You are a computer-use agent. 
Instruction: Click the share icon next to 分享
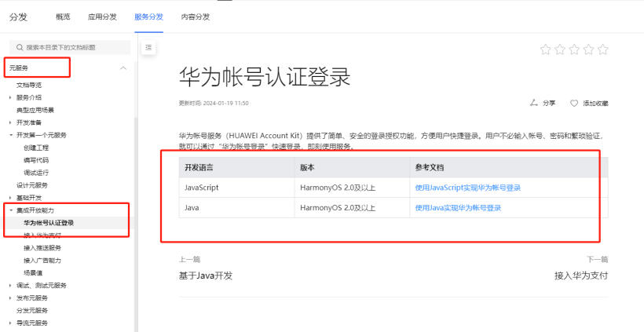(x=533, y=103)
